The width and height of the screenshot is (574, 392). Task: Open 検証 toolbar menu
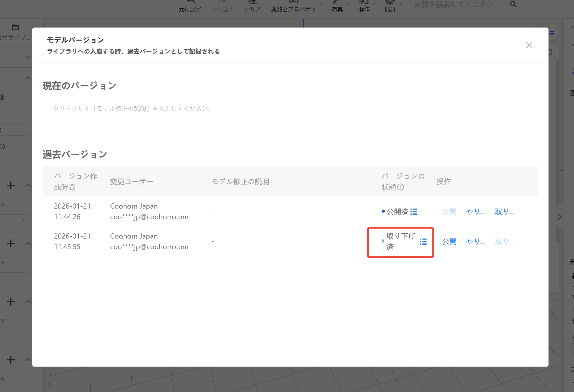(390, 6)
